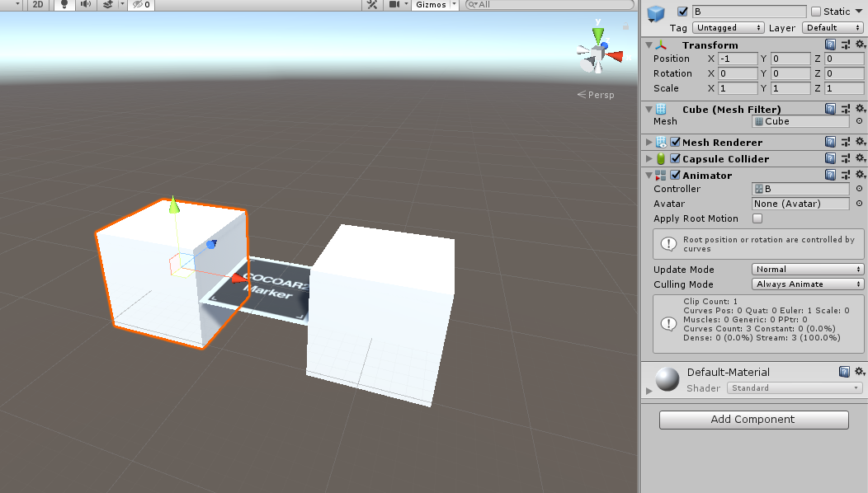Open the Shader dropdown Standard

pyautogui.click(x=795, y=387)
